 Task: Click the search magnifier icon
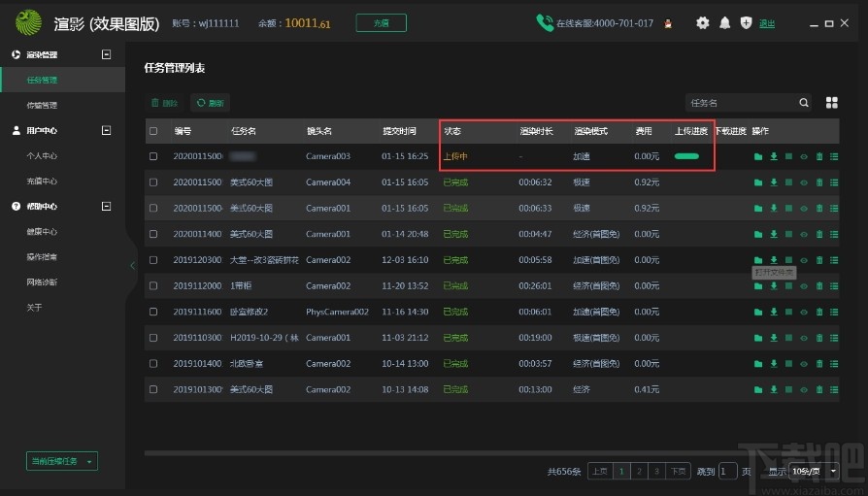(804, 103)
